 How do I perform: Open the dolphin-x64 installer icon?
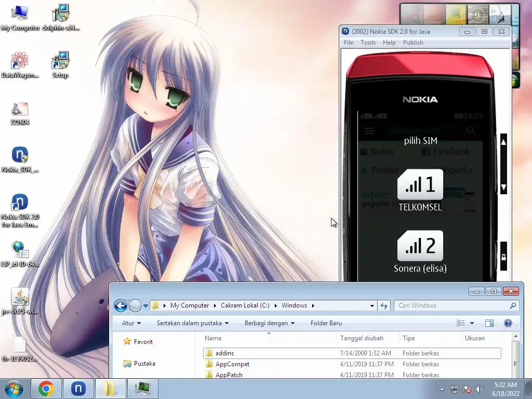[x=61, y=18]
